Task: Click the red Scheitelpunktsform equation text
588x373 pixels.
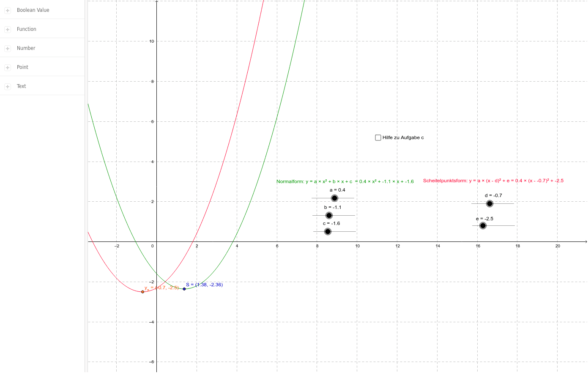Action: pos(493,181)
